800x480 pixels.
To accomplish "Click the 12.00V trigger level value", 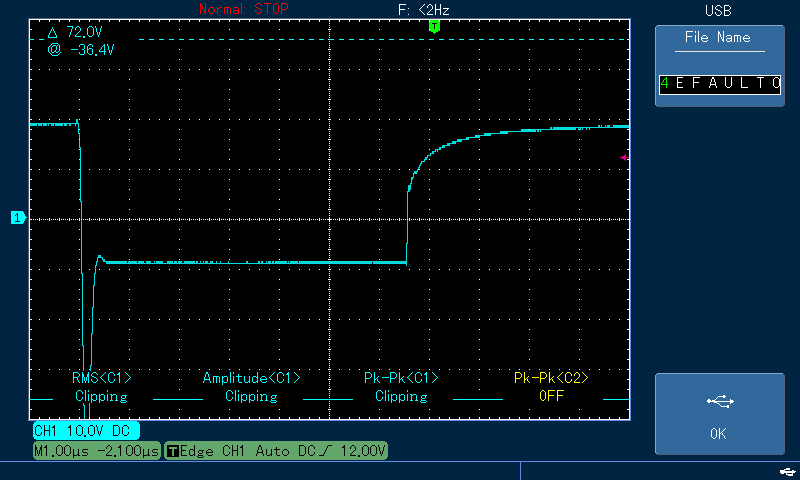I will point(363,451).
